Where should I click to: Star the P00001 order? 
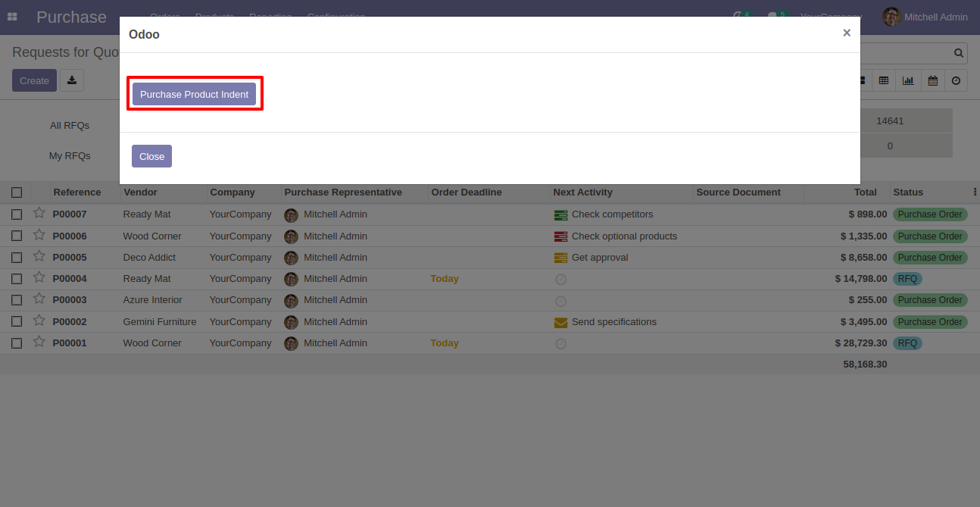[39, 342]
